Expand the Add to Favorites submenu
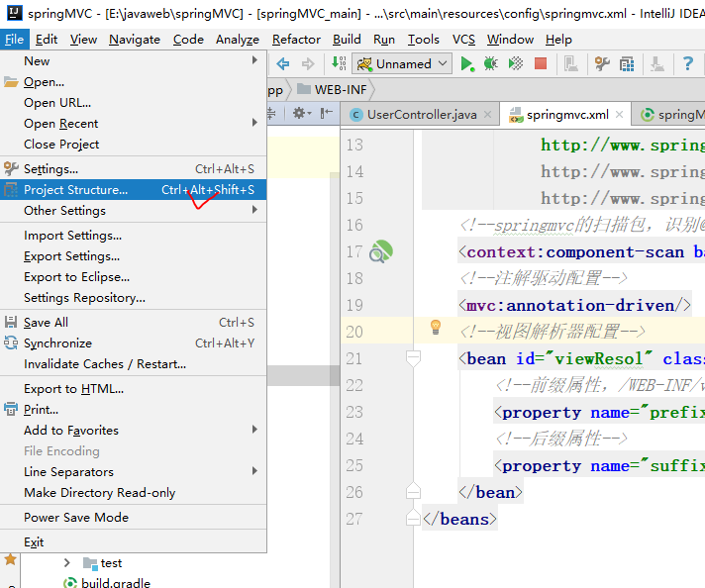705x588 pixels. tap(133, 431)
